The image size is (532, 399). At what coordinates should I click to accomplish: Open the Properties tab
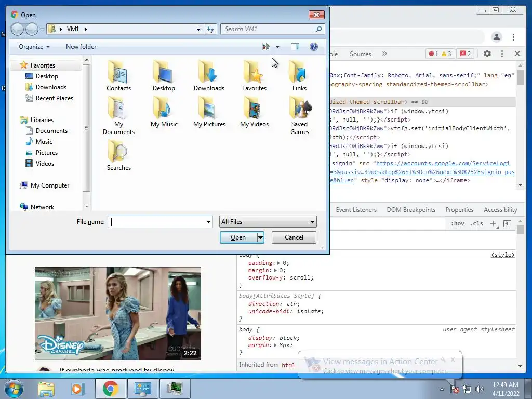(459, 210)
